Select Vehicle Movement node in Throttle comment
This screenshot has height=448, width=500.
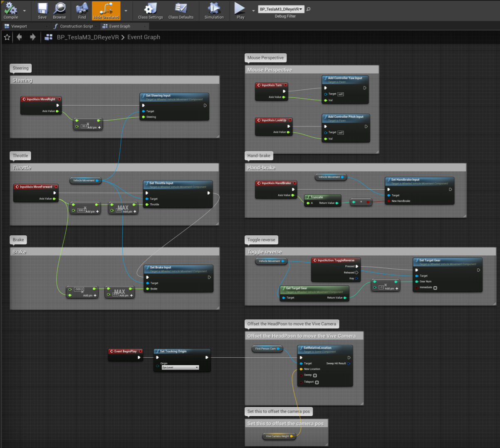click(86, 181)
